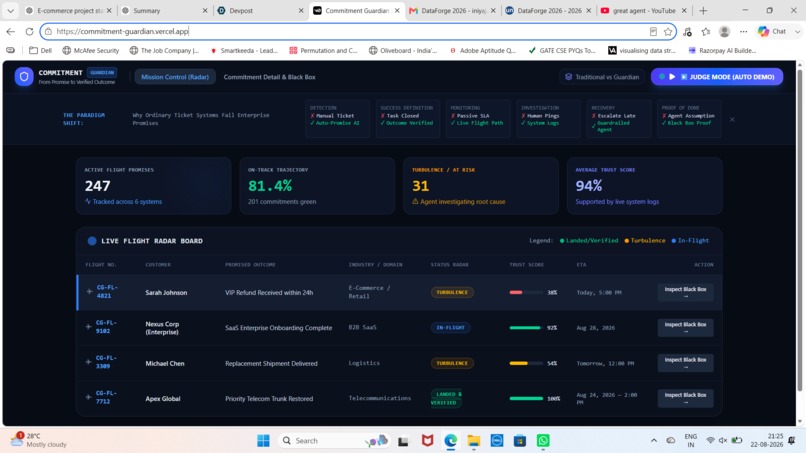Switch to E-commerce project tab
The image size is (806, 453).
point(67,10)
